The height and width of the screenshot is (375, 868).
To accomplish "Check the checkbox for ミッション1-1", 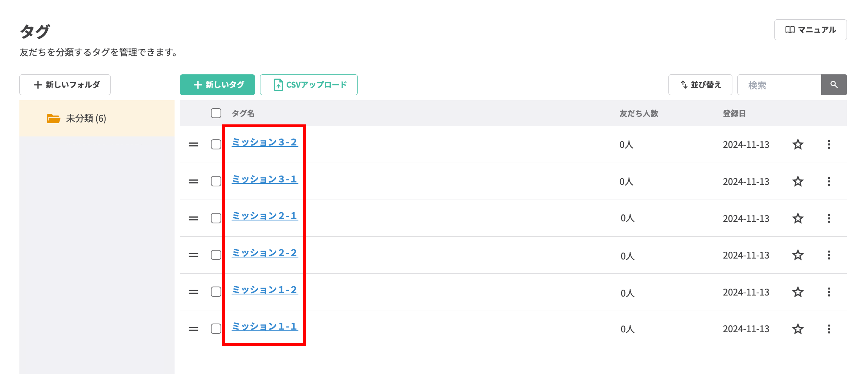I will tap(216, 329).
